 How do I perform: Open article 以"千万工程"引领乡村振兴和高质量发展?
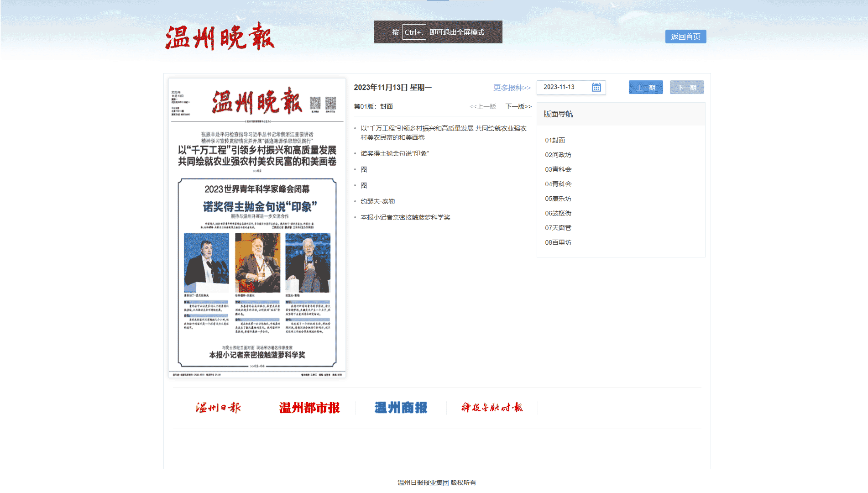pos(444,133)
